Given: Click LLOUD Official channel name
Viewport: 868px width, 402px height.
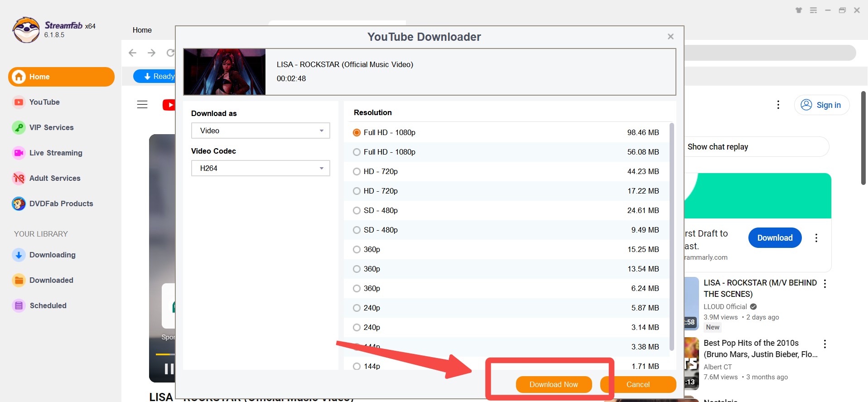Looking at the screenshot, I should click(725, 307).
